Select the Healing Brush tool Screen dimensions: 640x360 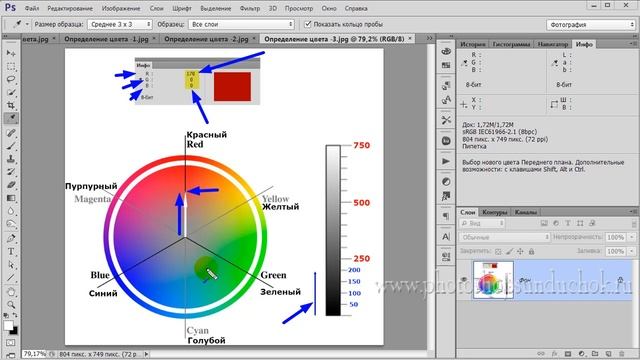tap(11, 133)
